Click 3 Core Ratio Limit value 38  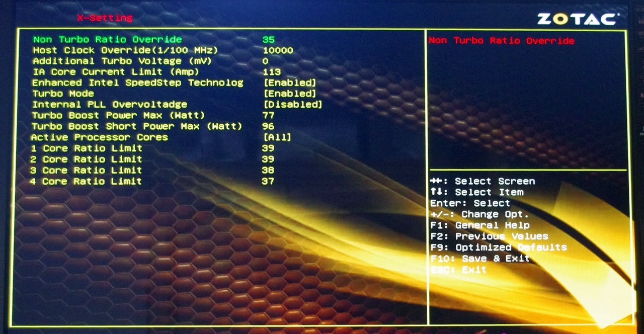click(268, 171)
